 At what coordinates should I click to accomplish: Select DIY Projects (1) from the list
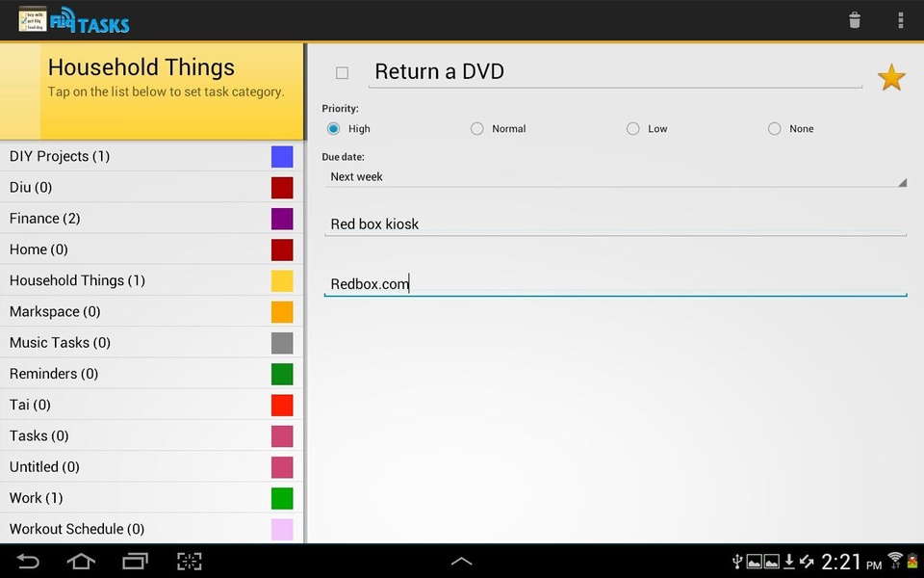point(151,156)
